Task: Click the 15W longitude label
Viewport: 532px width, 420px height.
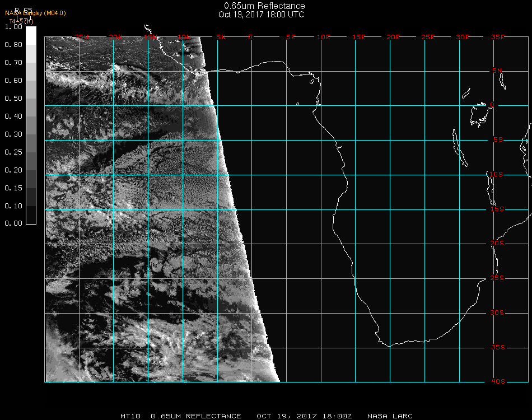Action: coord(151,37)
